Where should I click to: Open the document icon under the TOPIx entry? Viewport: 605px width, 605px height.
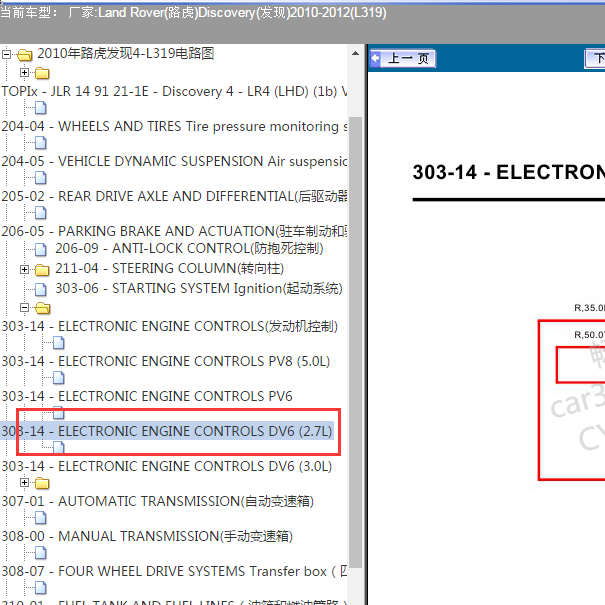(x=41, y=108)
